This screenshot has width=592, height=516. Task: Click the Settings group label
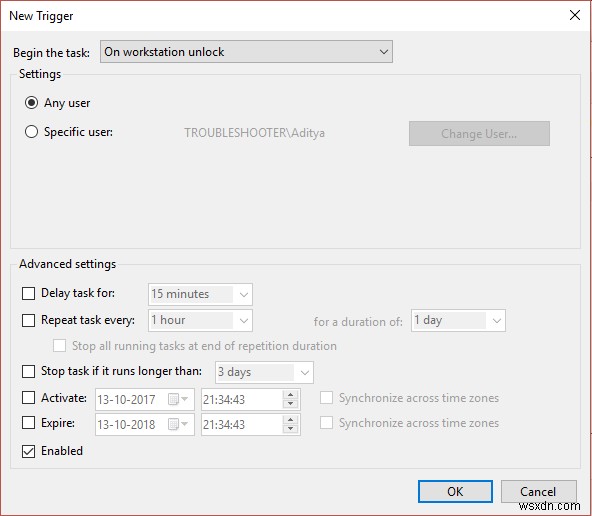[x=40, y=74]
